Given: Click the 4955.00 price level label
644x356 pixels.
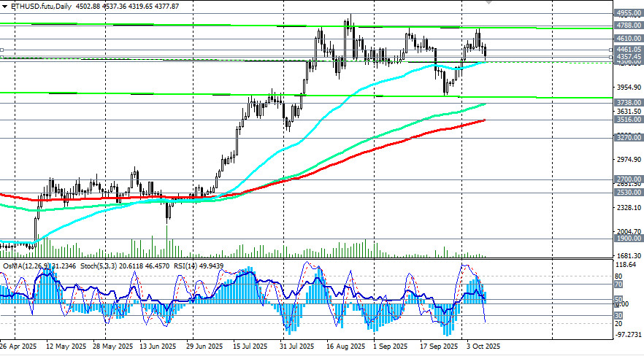Looking at the screenshot, I should [x=628, y=13].
